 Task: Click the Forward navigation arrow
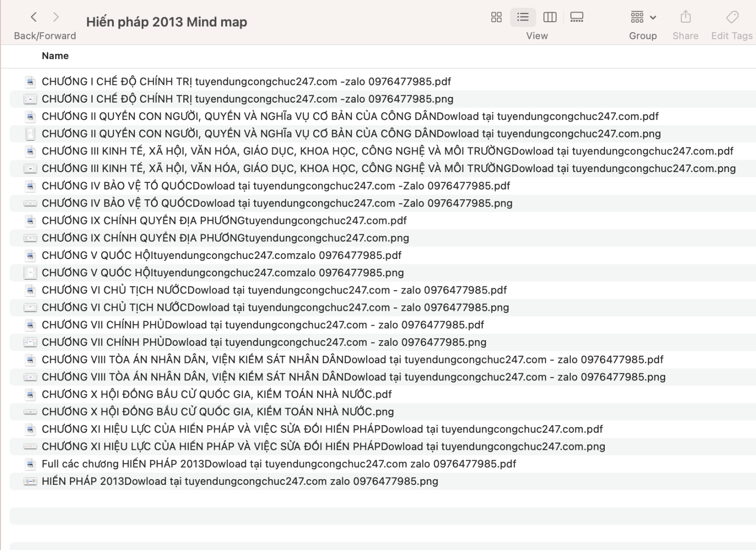coord(56,17)
